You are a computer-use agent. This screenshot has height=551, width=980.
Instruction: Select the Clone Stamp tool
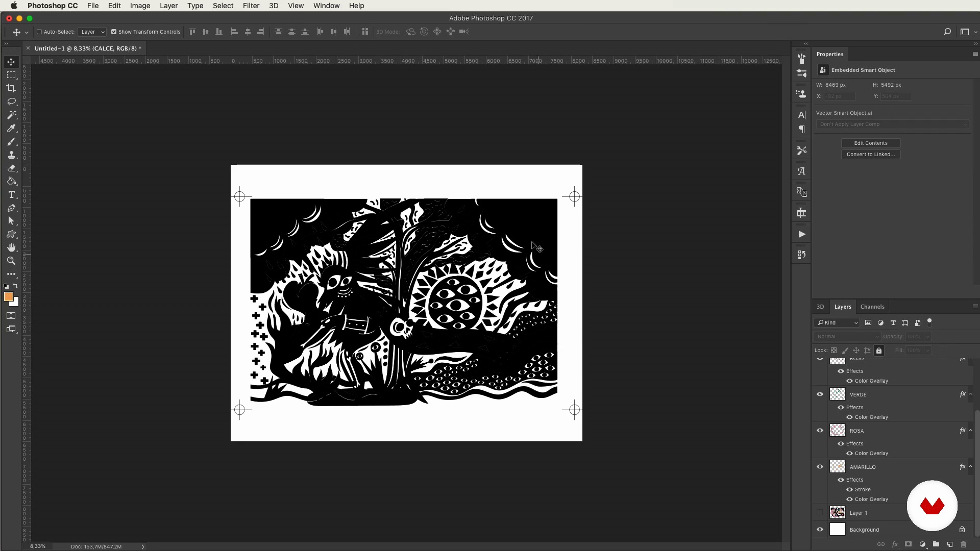[11, 155]
